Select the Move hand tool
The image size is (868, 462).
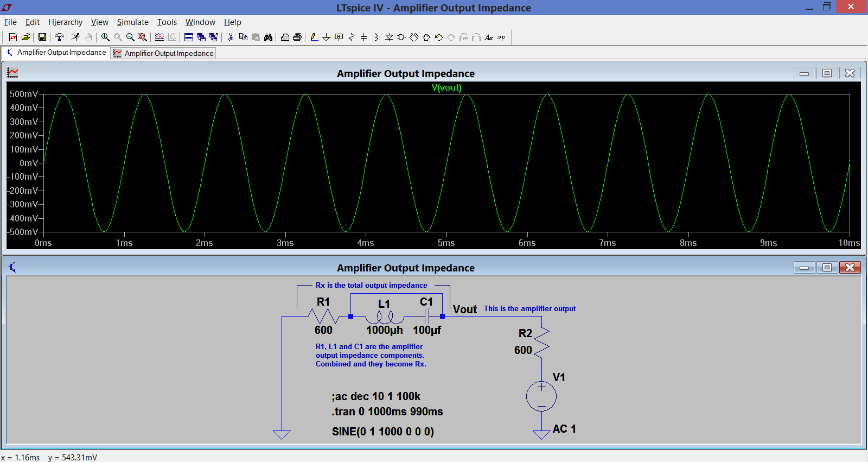[414, 37]
